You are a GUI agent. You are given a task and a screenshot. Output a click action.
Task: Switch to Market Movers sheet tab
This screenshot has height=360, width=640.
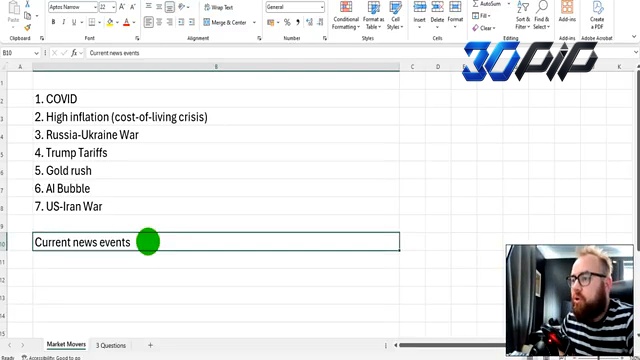click(x=66, y=344)
